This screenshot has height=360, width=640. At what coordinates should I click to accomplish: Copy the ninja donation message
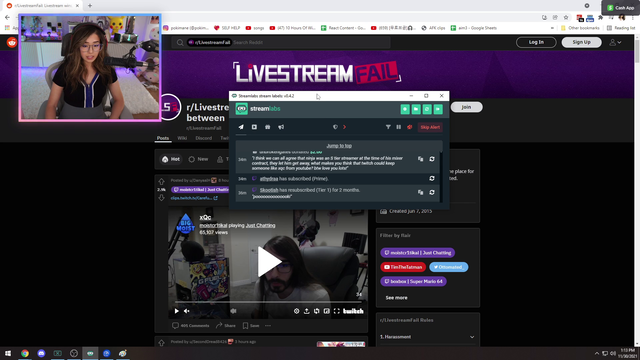pos(420,159)
